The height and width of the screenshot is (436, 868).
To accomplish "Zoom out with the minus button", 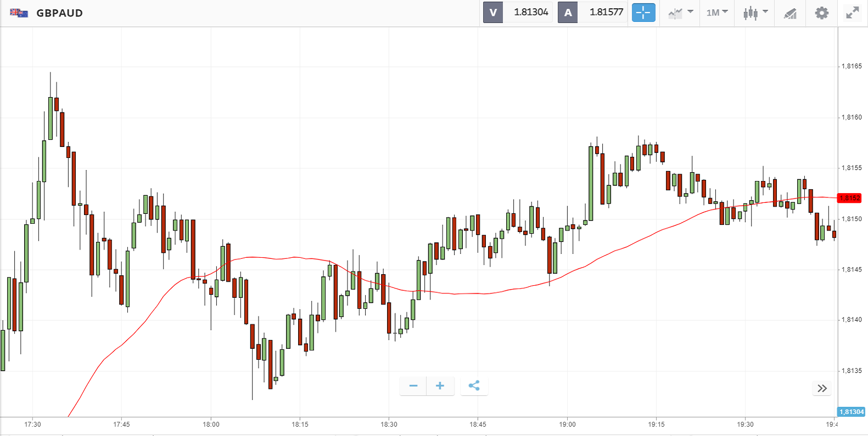I will [413, 386].
